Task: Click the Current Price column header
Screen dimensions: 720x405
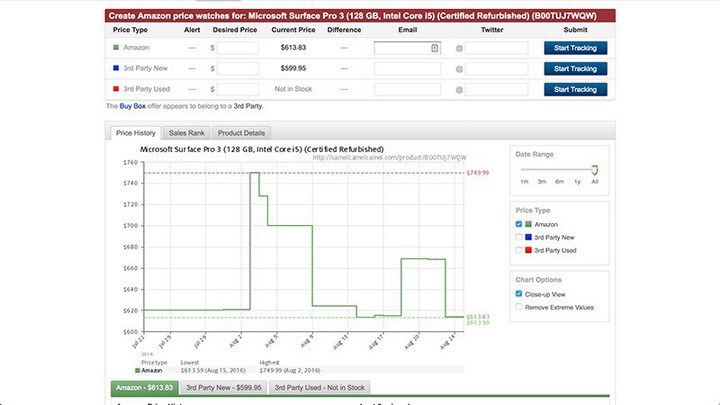Action: click(293, 30)
